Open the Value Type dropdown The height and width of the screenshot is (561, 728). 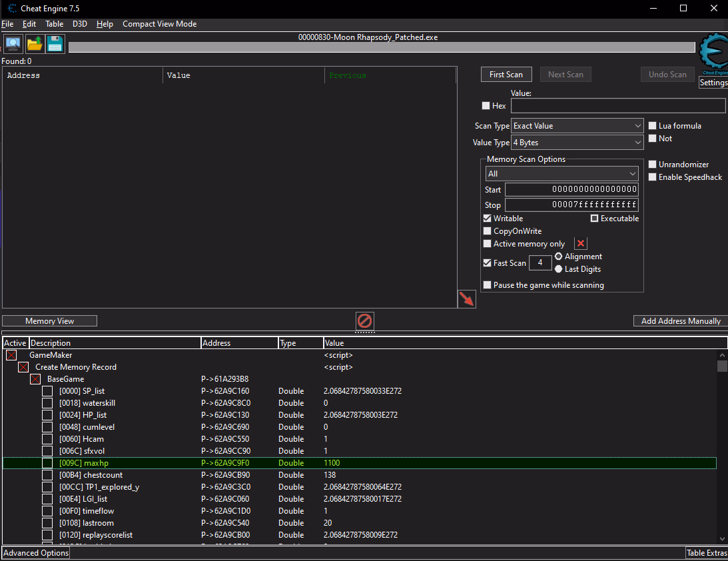pyautogui.click(x=577, y=143)
